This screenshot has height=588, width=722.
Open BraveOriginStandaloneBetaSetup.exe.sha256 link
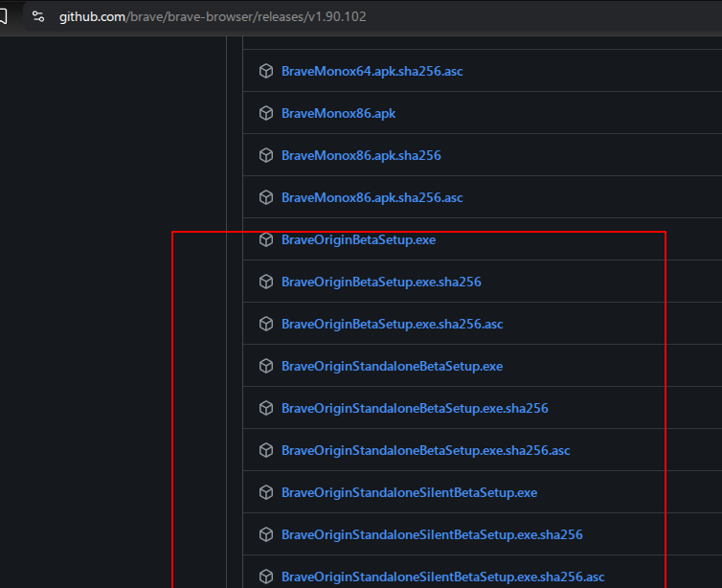click(x=415, y=408)
